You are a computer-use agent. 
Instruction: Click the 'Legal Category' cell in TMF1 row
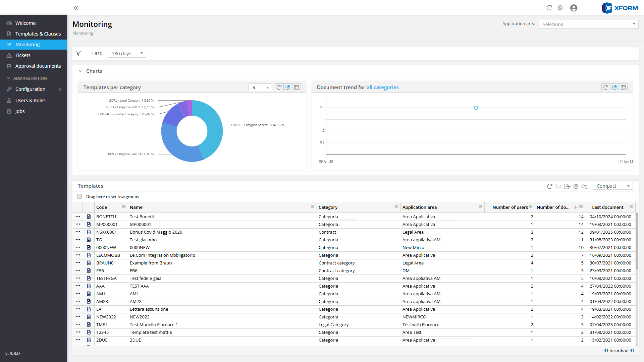pos(333,324)
